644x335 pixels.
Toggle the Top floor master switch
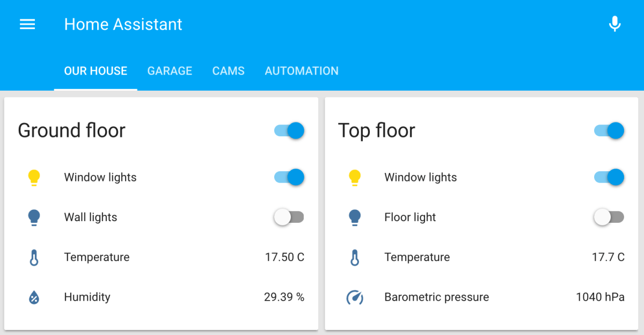609,130
